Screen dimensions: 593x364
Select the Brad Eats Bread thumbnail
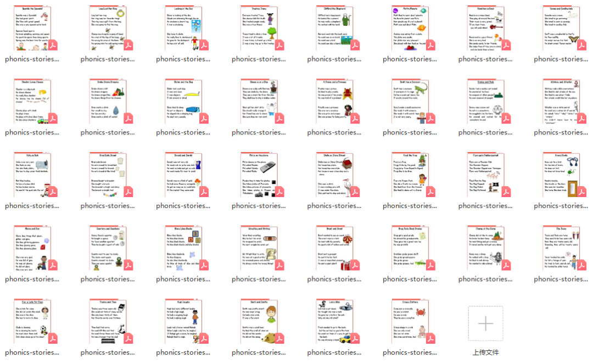[108, 175]
